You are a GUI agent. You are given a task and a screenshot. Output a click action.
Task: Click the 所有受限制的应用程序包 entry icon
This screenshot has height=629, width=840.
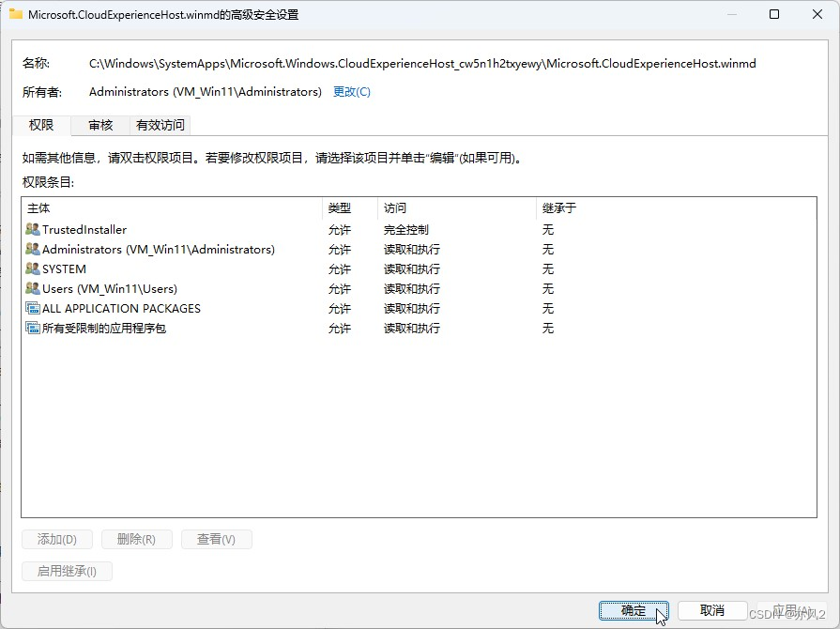pyautogui.click(x=33, y=328)
